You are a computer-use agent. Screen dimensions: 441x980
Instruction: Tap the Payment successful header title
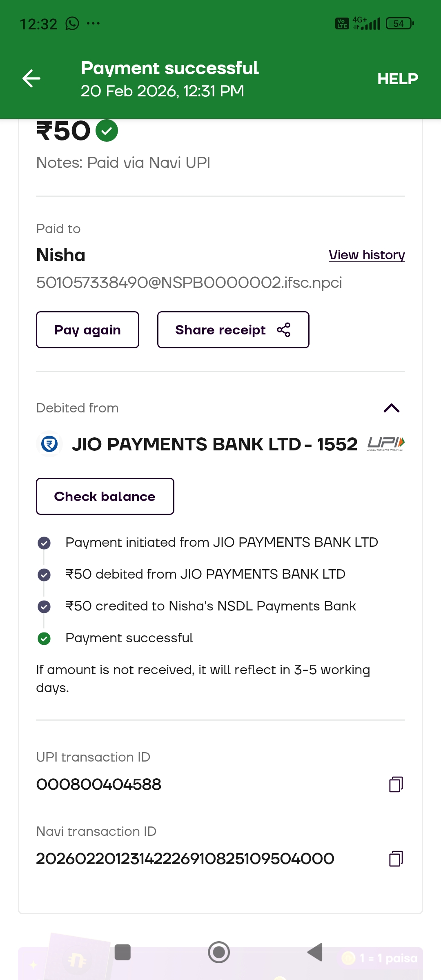(x=170, y=68)
